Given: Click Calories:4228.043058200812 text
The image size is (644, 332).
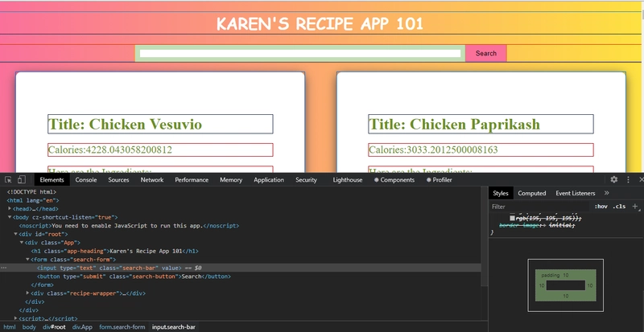Looking at the screenshot, I should pos(110,150).
